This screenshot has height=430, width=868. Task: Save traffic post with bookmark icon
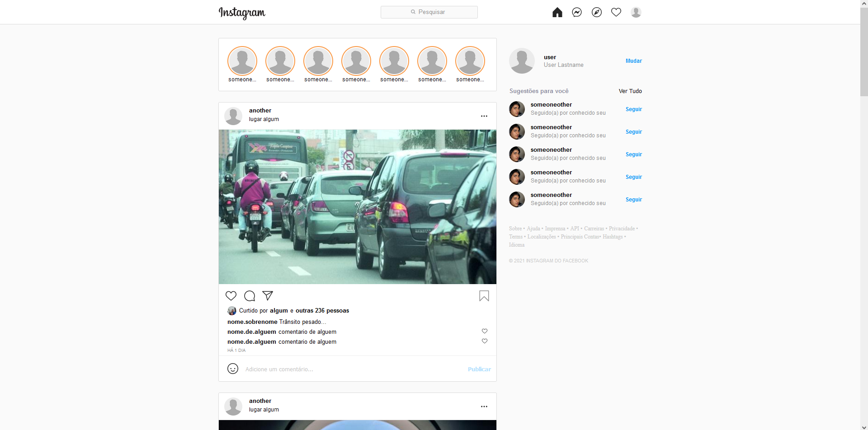click(x=484, y=296)
